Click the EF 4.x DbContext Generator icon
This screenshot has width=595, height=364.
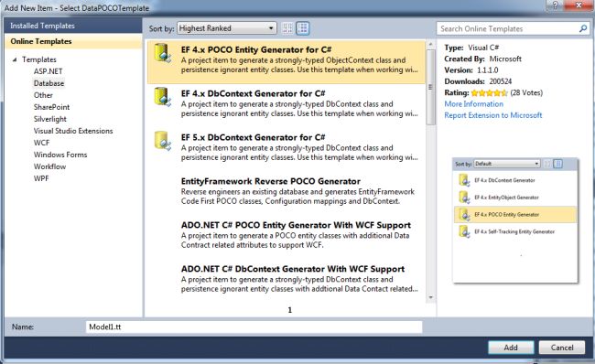point(163,96)
